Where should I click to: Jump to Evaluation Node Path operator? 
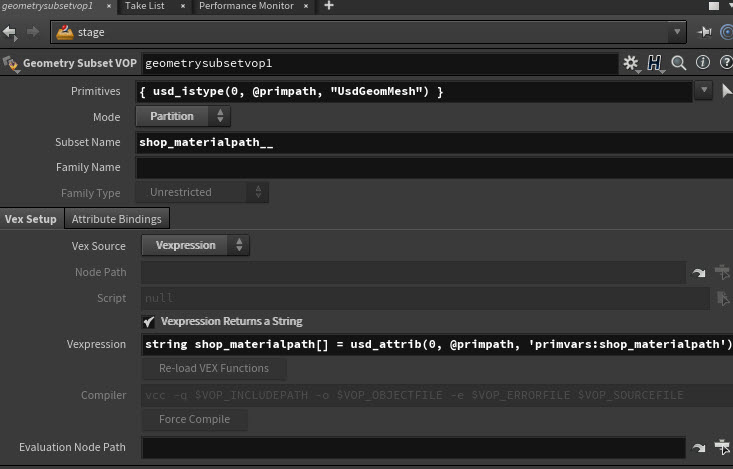(x=698, y=447)
